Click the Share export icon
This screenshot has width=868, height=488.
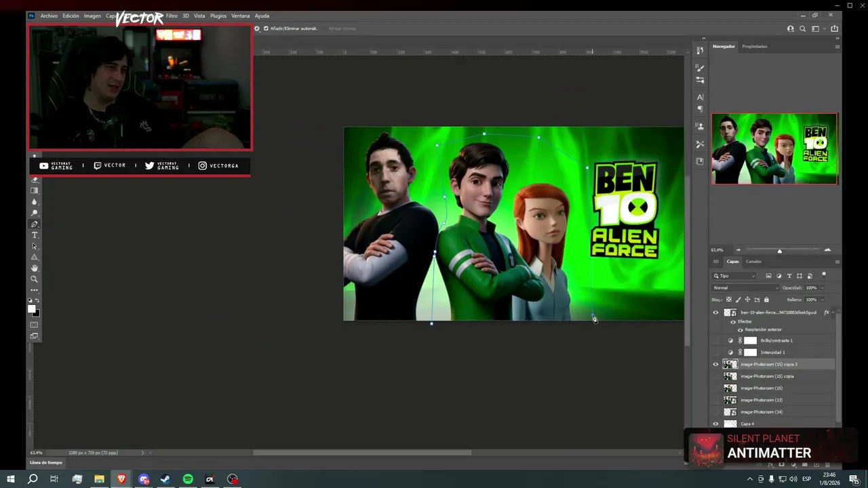(x=834, y=28)
